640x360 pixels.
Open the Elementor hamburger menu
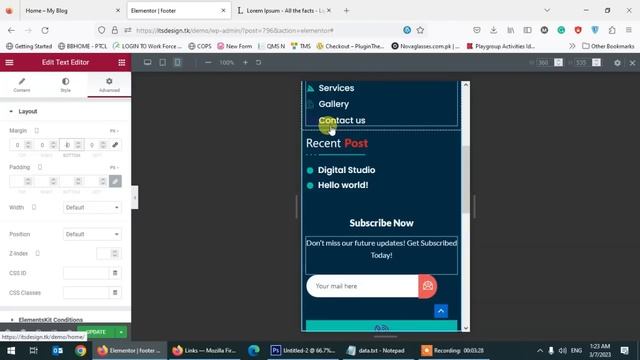coord(9,62)
